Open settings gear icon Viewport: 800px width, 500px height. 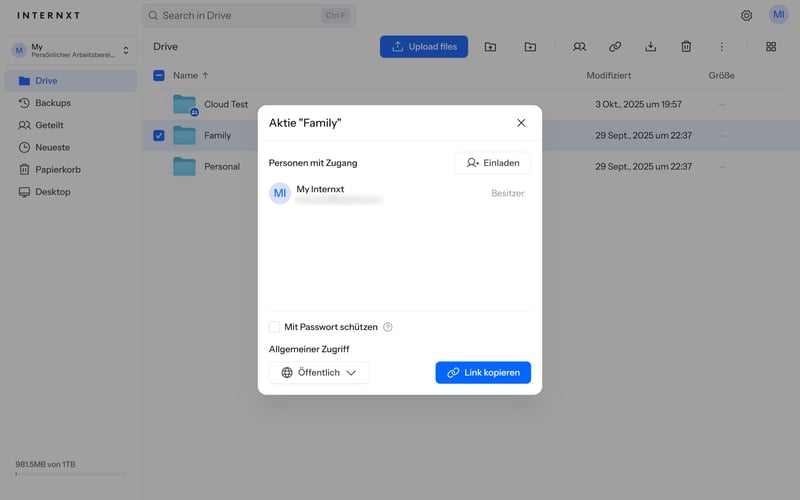click(x=746, y=15)
